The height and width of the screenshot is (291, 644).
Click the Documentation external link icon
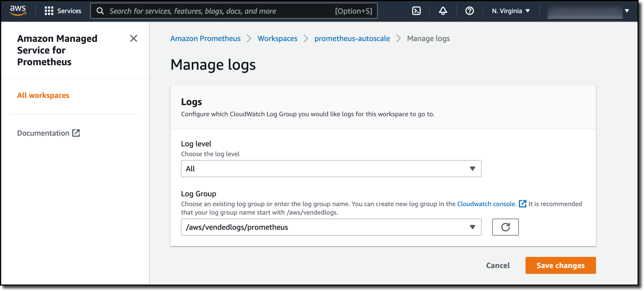[76, 133]
